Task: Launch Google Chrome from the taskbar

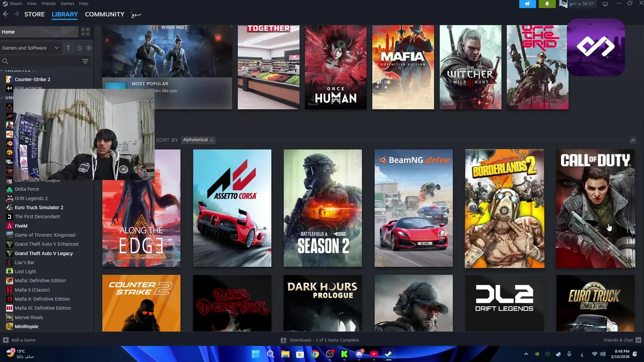Action: pos(315,354)
